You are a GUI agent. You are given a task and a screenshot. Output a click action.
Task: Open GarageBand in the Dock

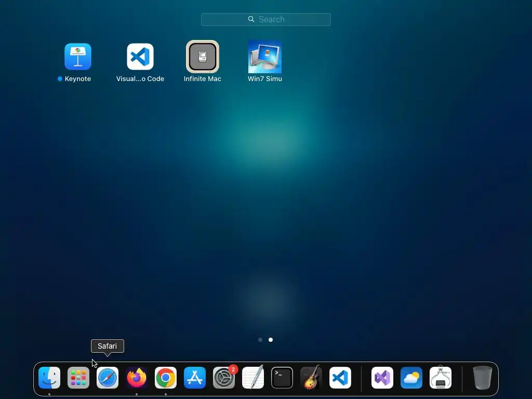click(311, 378)
